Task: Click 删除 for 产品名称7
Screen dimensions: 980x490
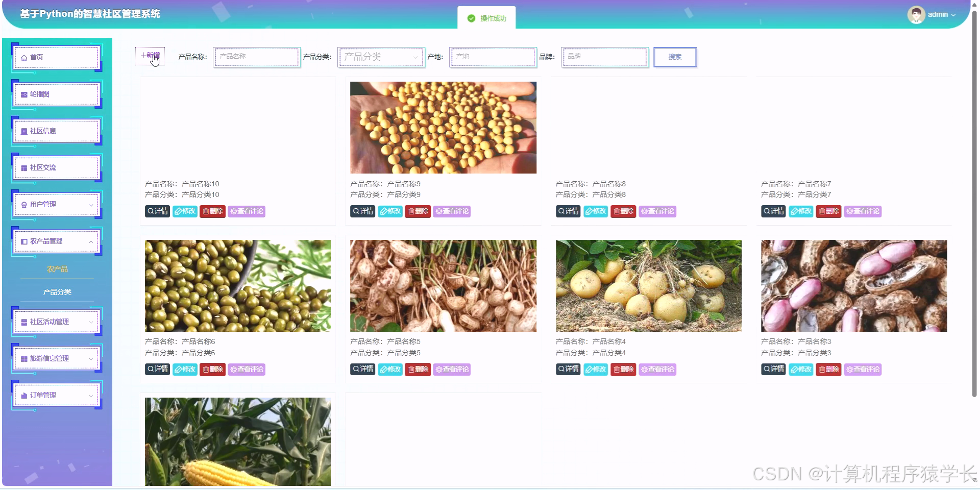Action: (828, 211)
